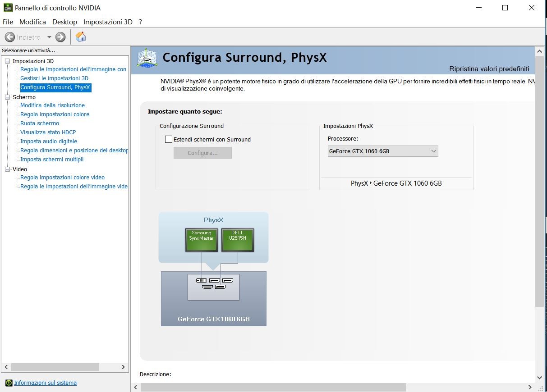Click the bottom horizontal scrollbar of main panel
This screenshot has width=547, height=392.
(273, 387)
